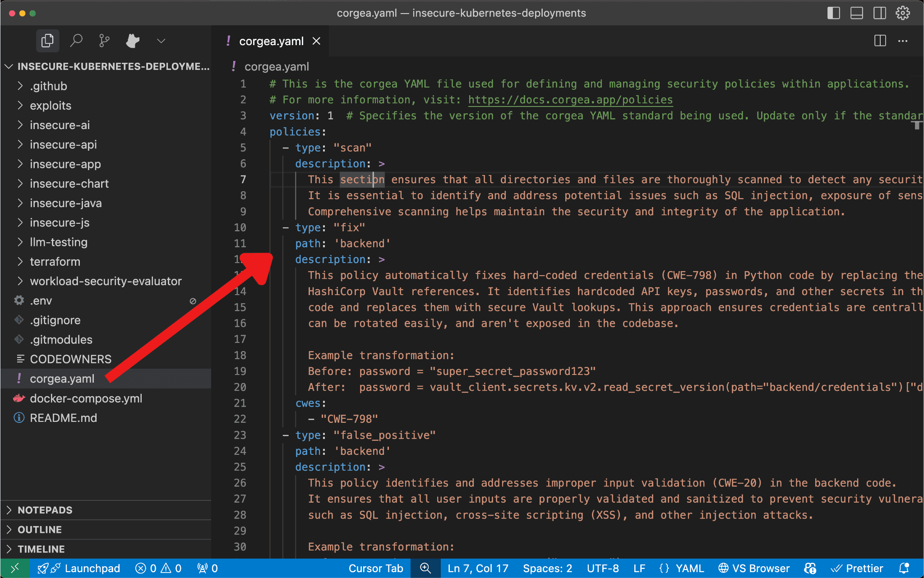
Task: Click the Corgea extension dog icon
Action: pyautogui.click(x=133, y=41)
